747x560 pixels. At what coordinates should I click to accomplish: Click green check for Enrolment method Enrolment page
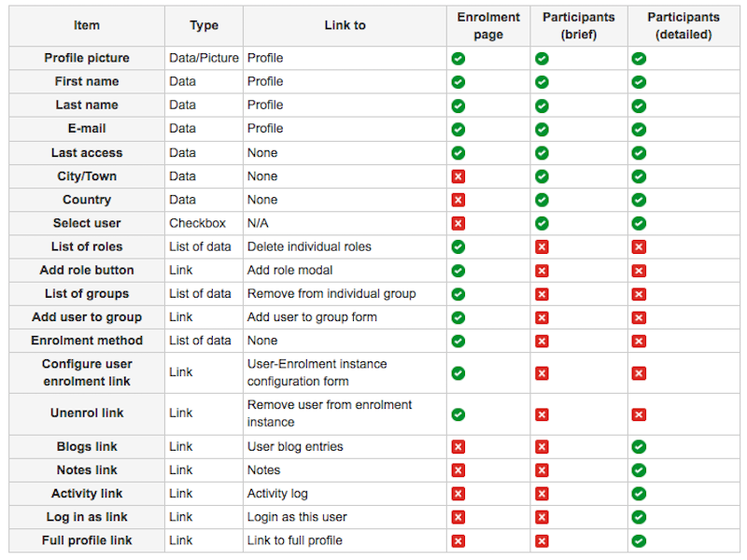pyautogui.click(x=458, y=341)
